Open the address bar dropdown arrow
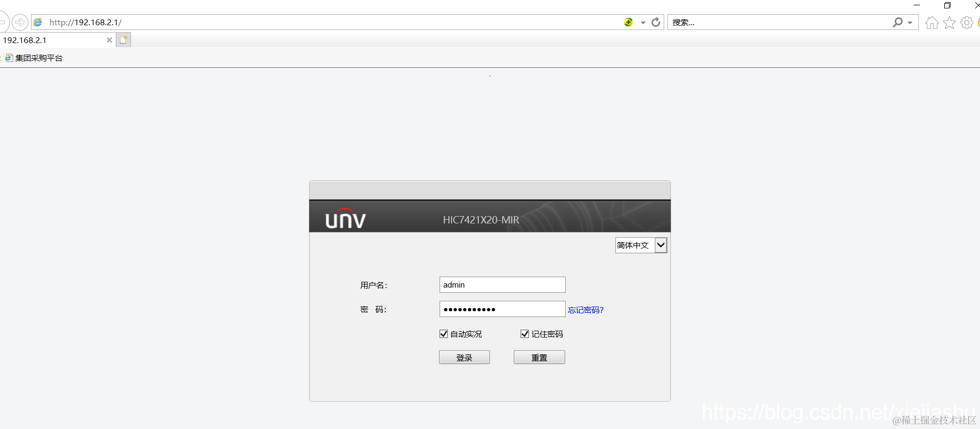Screen dimensions: 980x429 coord(643,23)
